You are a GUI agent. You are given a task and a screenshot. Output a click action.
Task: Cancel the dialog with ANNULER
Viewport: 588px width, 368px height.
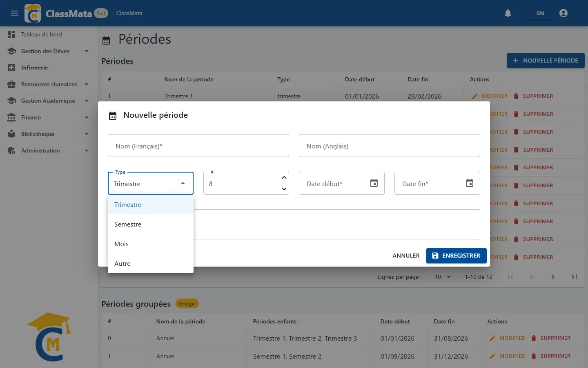click(x=406, y=256)
